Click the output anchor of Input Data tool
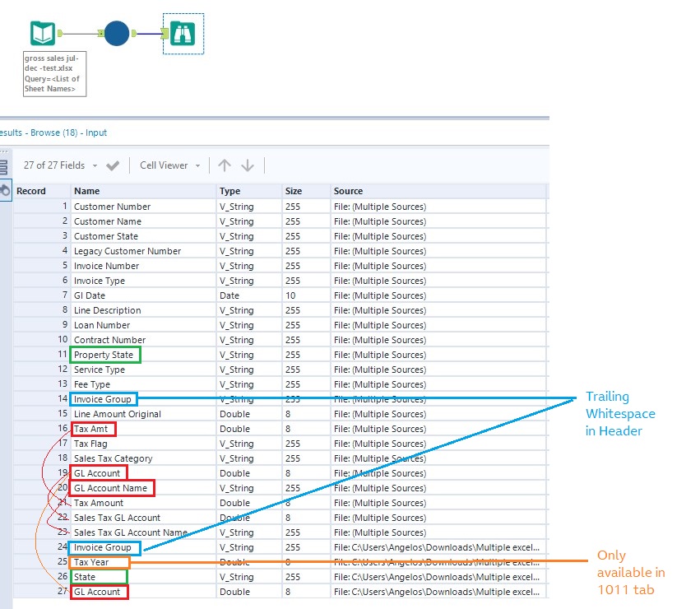Screen dimensions: 700x609 pos(61,34)
